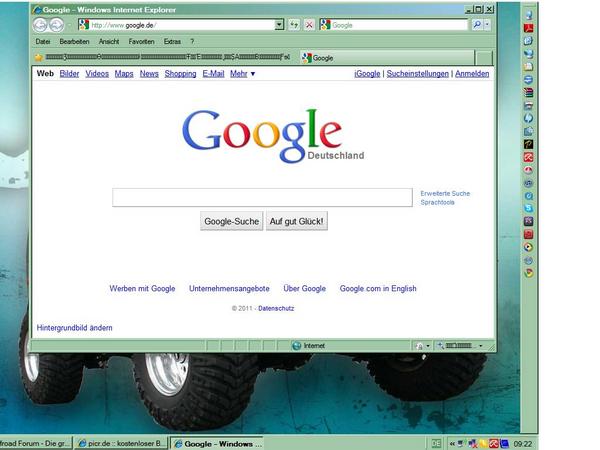Screen dimensions: 600x450
Task: Click the Avira icon in system tray
Action: tap(494, 443)
